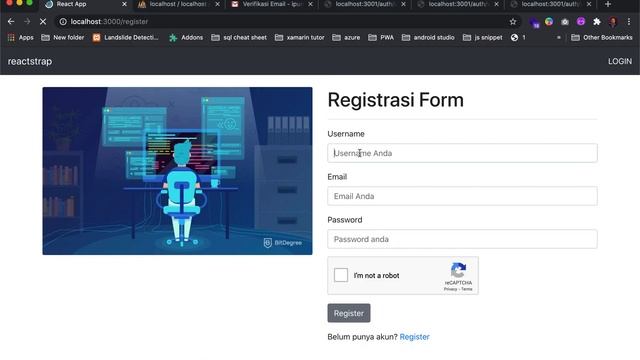
Task: Switch to the React App tab
Action: (86, 4)
